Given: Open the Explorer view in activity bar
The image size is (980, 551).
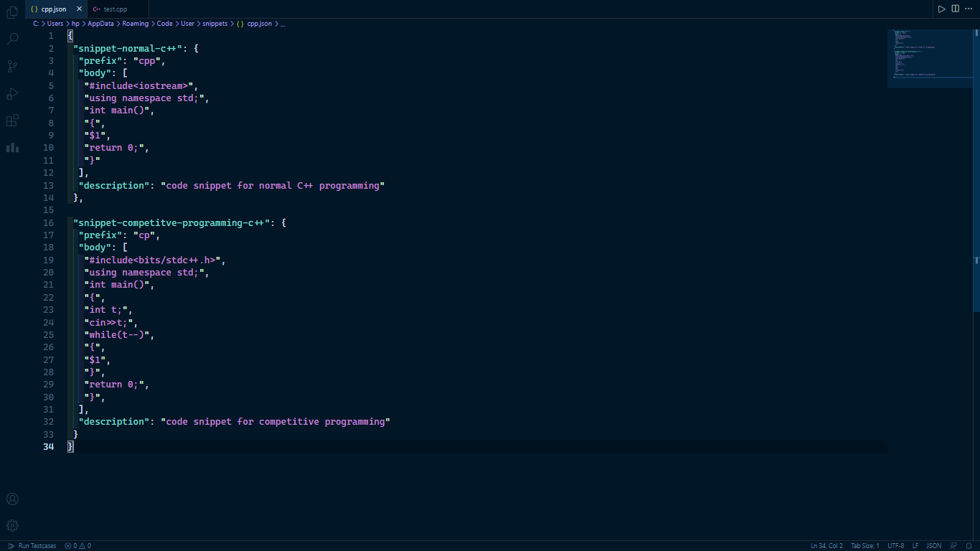Looking at the screenshot, I should coord(12,12).
